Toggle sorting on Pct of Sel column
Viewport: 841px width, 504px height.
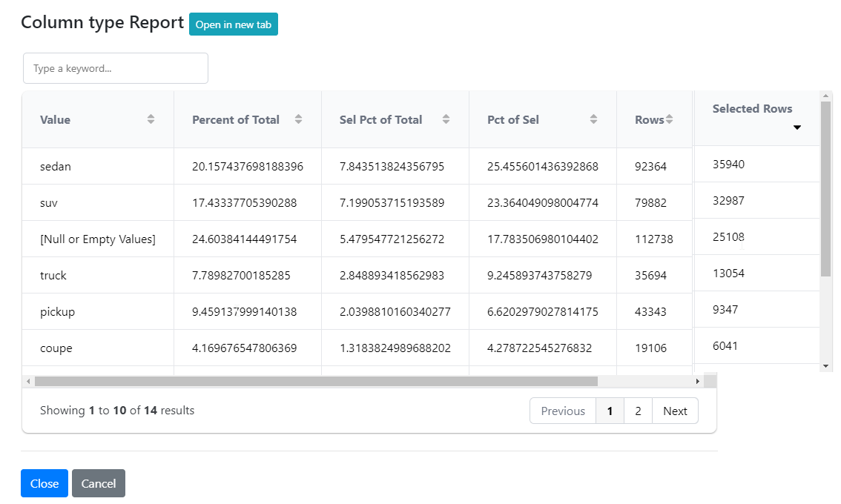(x=594, y=119)
